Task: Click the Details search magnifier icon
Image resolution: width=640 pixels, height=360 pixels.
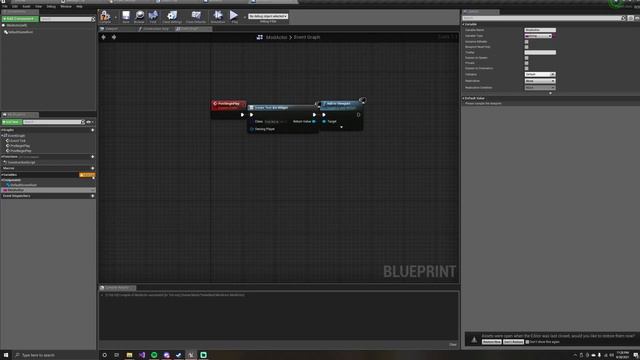Action: tap(623, 18)
